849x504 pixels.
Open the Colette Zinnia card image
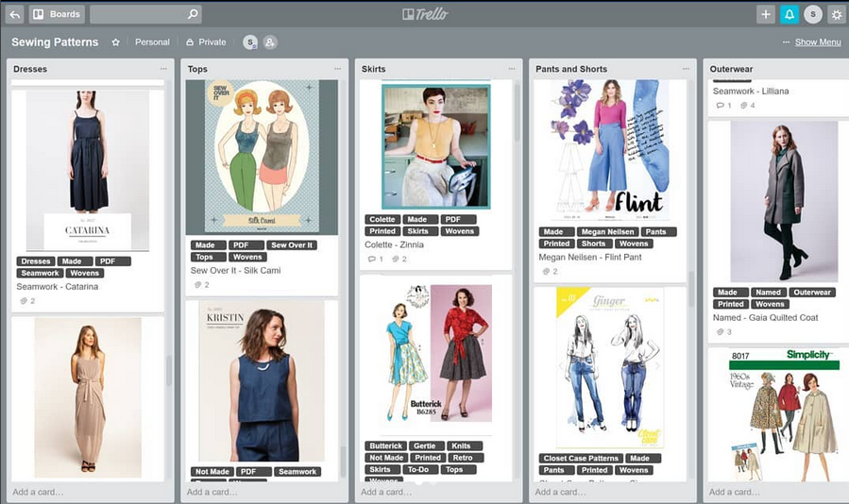(436, 146)
